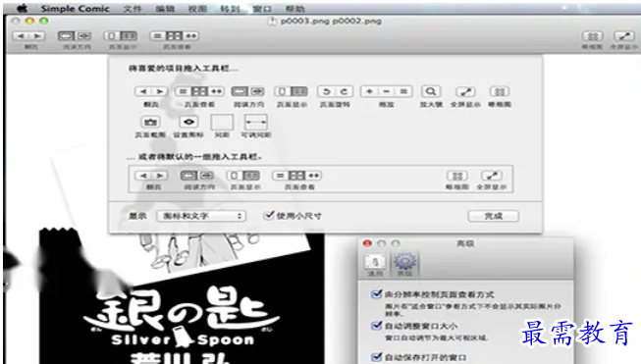Toggle 自动保存打开的窗口 checkbox

(376, 357)
